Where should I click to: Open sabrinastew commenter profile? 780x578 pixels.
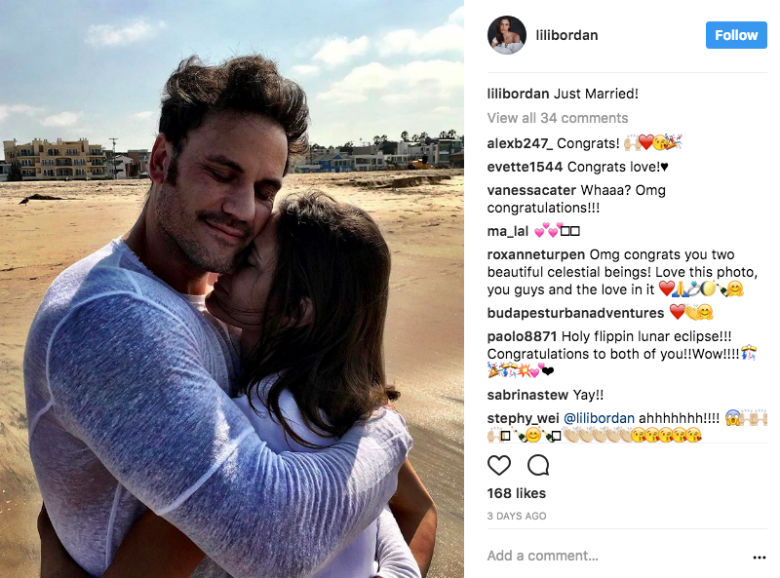click(527, 395)
